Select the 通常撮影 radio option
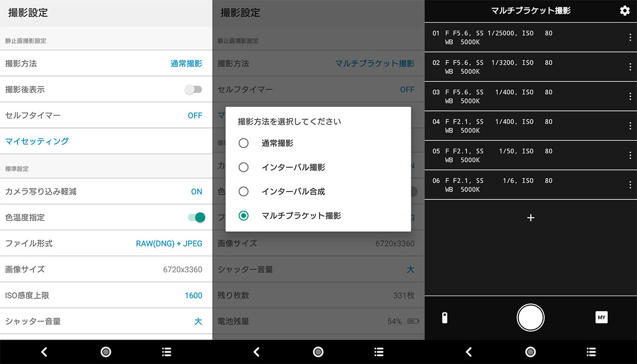 [x=244, y=143]
